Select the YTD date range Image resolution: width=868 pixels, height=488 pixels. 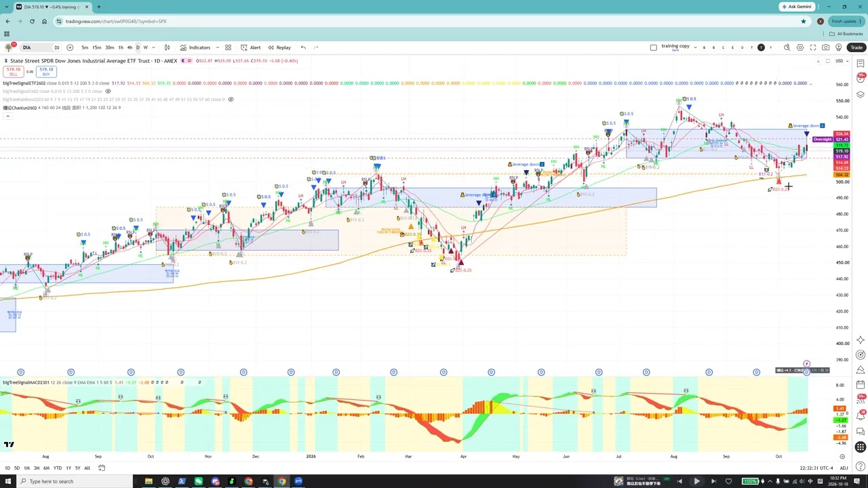pyautogui.click(x=58, y=468)
